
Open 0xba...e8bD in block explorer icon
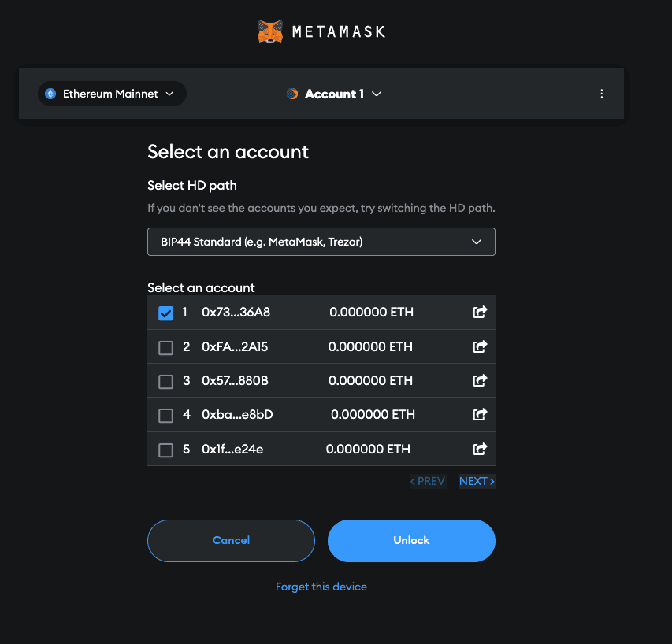pos(480,414)
